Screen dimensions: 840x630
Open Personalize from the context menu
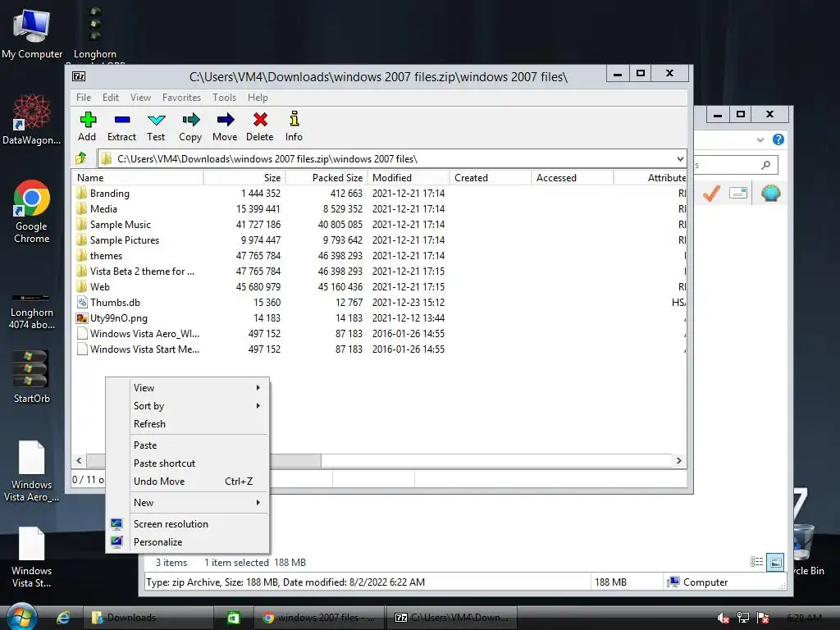[187, 542]
